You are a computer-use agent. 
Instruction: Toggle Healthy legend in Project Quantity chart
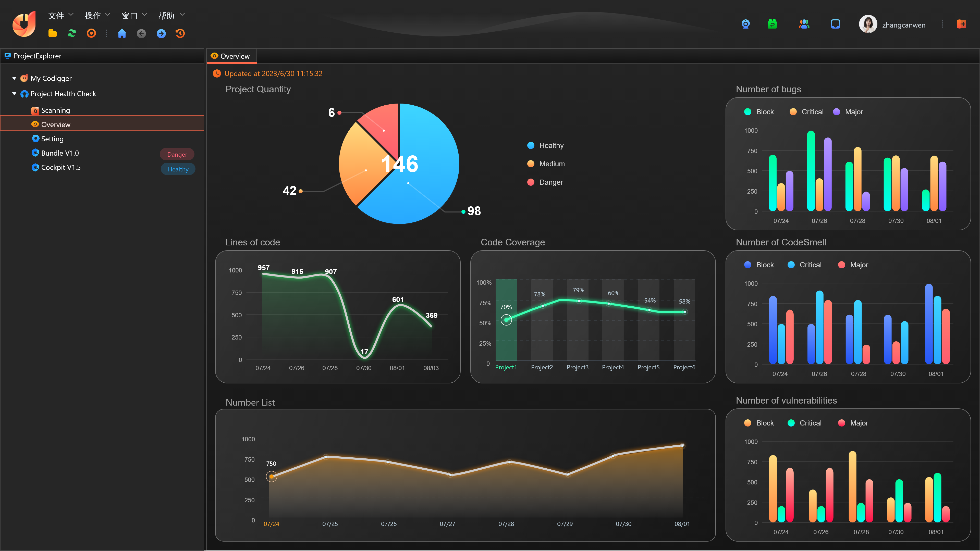(546, 146)
